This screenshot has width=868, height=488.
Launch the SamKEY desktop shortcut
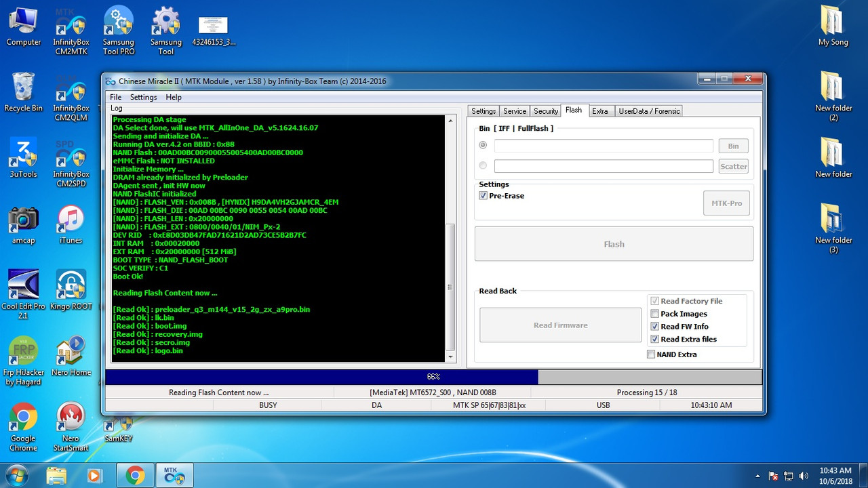pos(119,430)
